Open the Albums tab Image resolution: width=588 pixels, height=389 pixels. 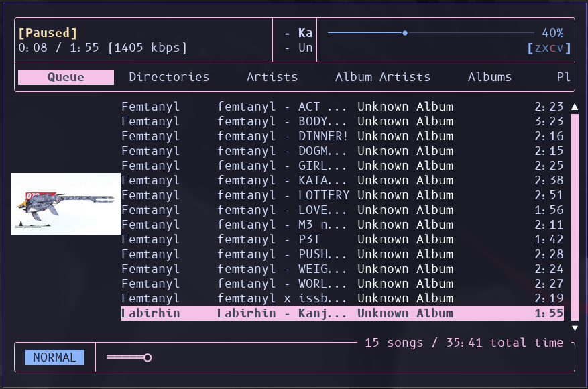489,77
